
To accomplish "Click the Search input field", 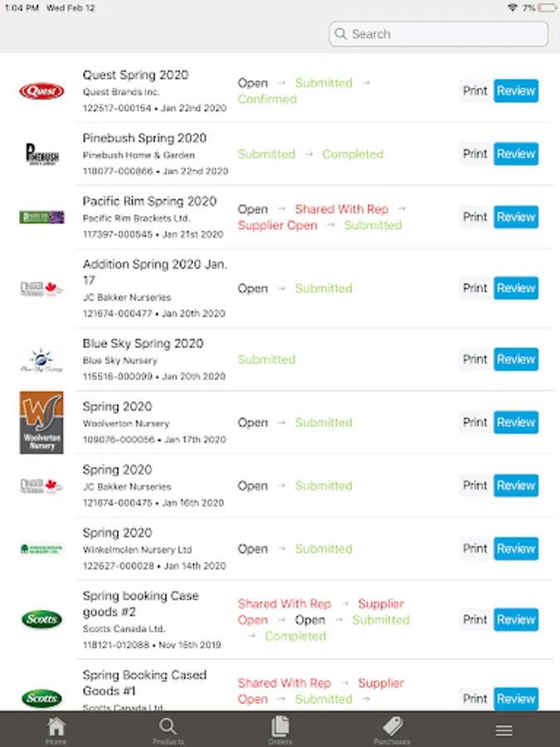I will (x=439, y=34).
